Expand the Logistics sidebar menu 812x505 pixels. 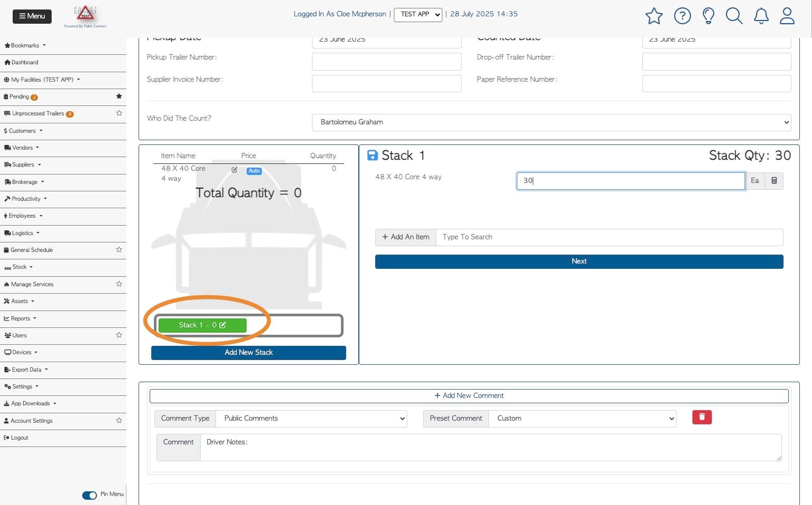point(22,233)
